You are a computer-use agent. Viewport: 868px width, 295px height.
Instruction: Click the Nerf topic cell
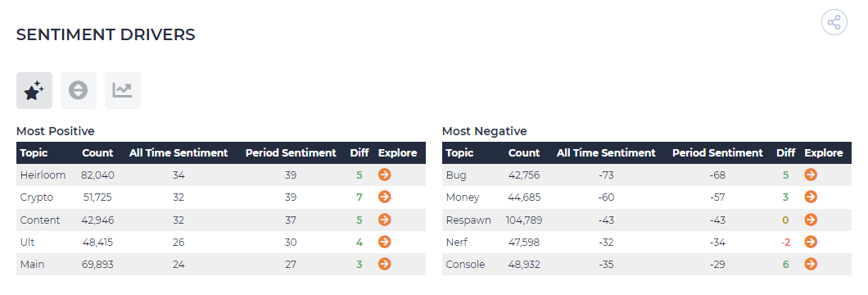[x=457, y=242]
